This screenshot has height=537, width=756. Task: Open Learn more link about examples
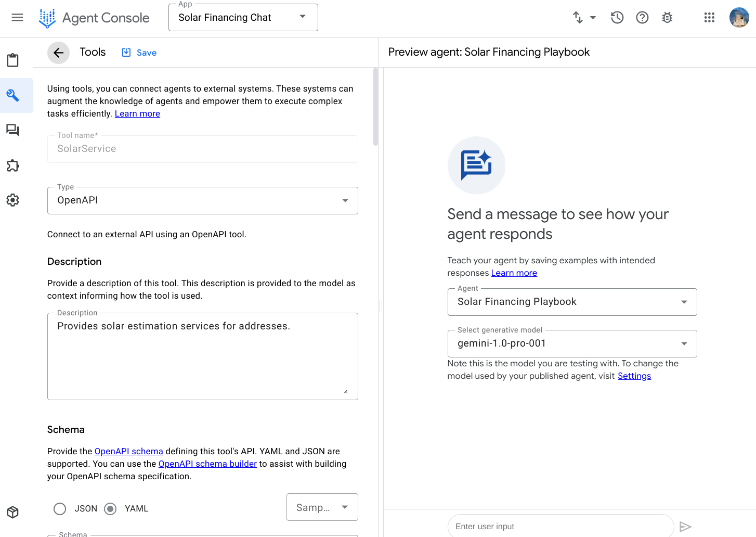point(514,273)
